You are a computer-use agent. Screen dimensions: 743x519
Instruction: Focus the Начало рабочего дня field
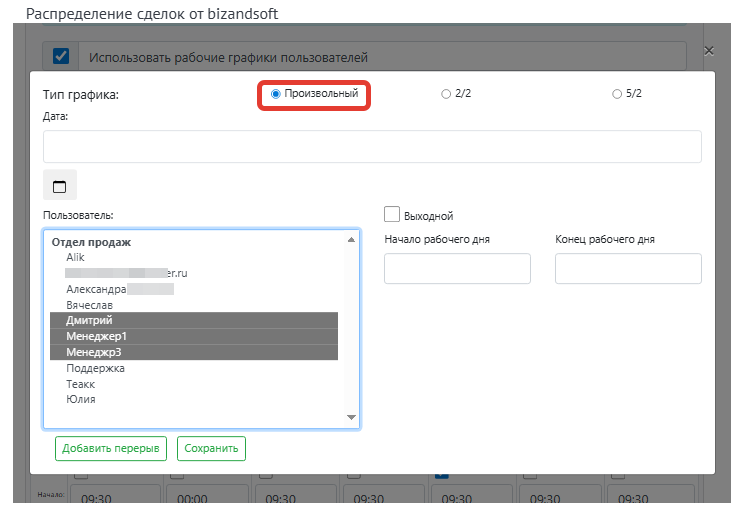click(457, 268)
